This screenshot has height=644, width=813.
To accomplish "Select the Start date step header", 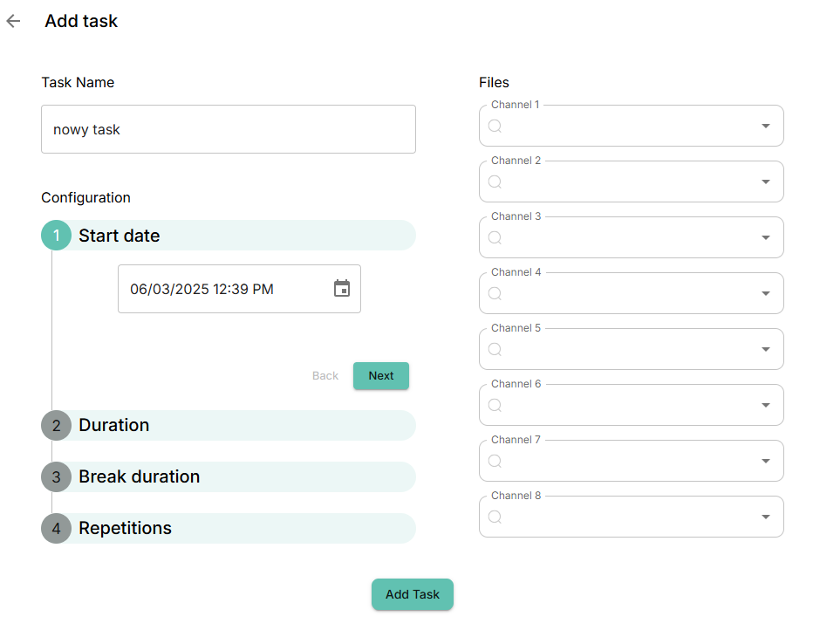I will point(229,236).
